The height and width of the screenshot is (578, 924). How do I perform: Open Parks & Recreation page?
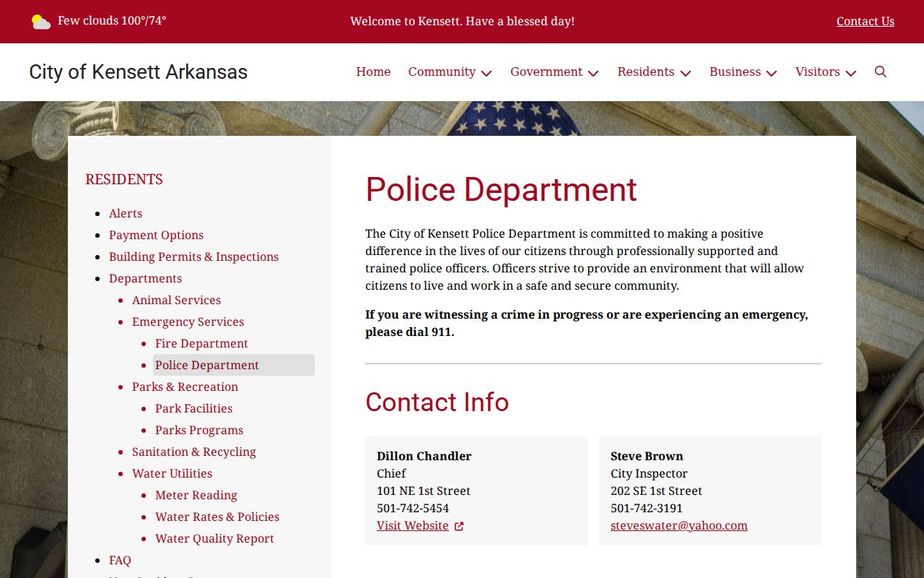(x=185, y=387)
